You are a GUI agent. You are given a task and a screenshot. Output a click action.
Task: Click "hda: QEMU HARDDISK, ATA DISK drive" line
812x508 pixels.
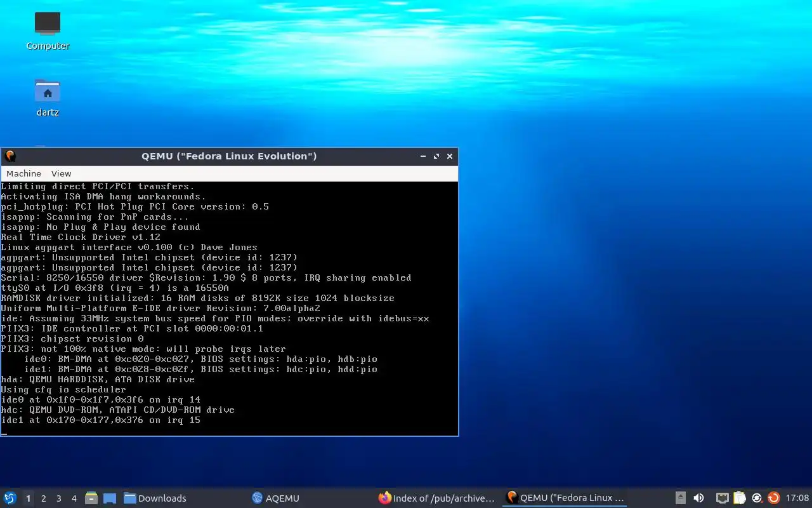point(98,380)
